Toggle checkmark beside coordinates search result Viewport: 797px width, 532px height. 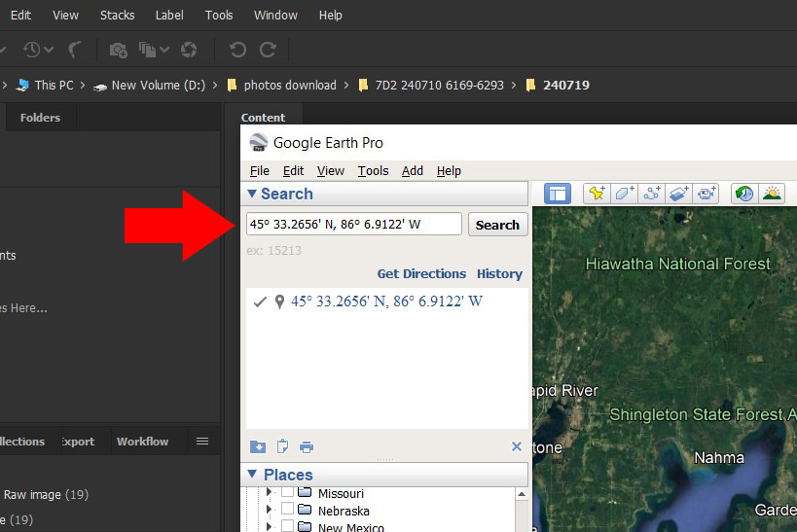260,301
